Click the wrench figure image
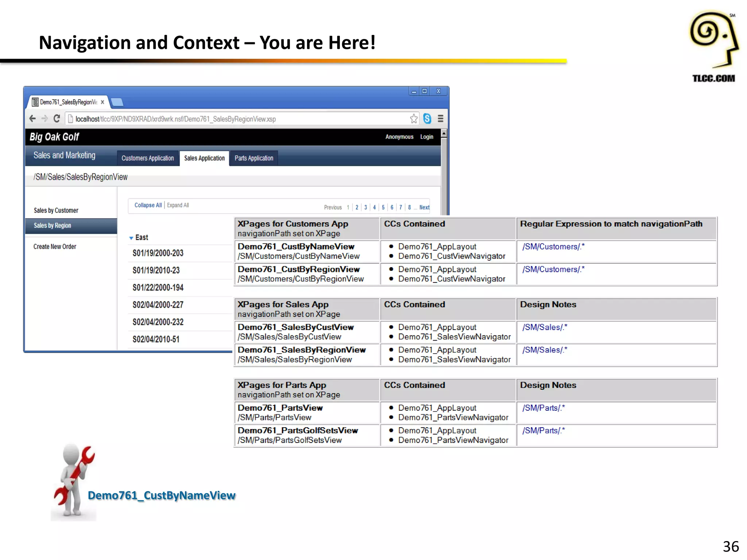Screen dimensions: 747x560 (x=74, y=482)
